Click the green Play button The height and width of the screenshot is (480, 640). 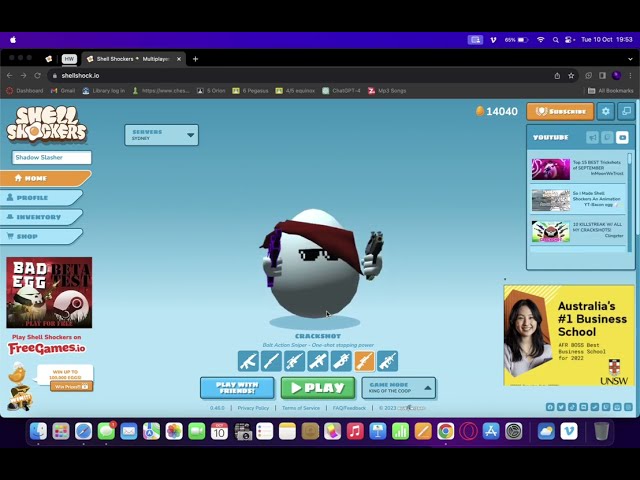point(318,388)
